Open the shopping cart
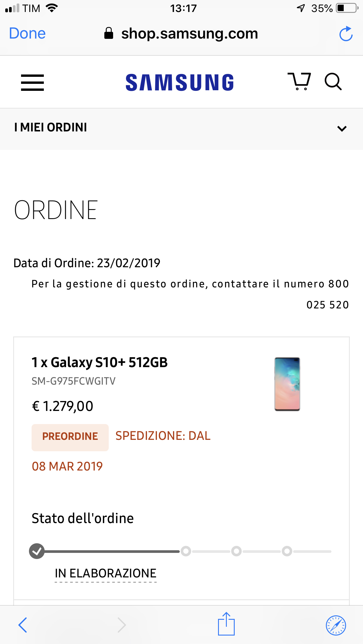This screenshot has height=644, width=363. 299,81
